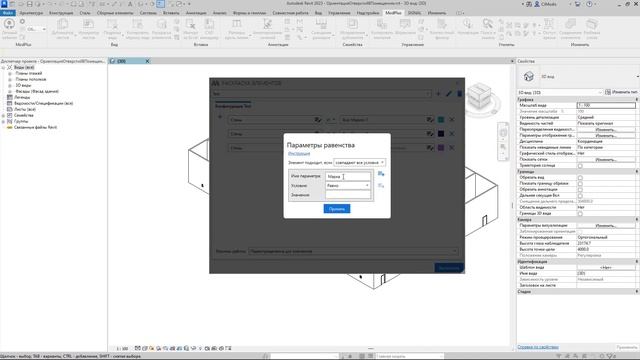Click the empty Значение input field
640x360 pixels.
coord(348,195)
